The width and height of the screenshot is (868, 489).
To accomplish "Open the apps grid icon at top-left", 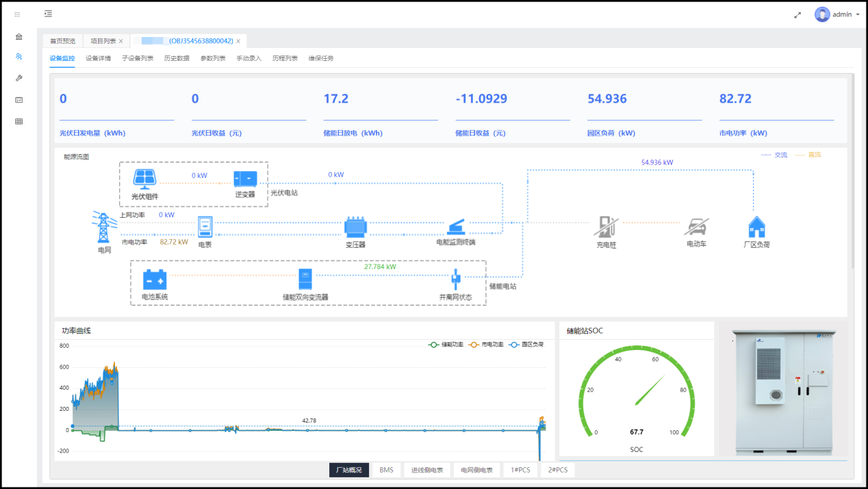I will [x=17, y=14].
